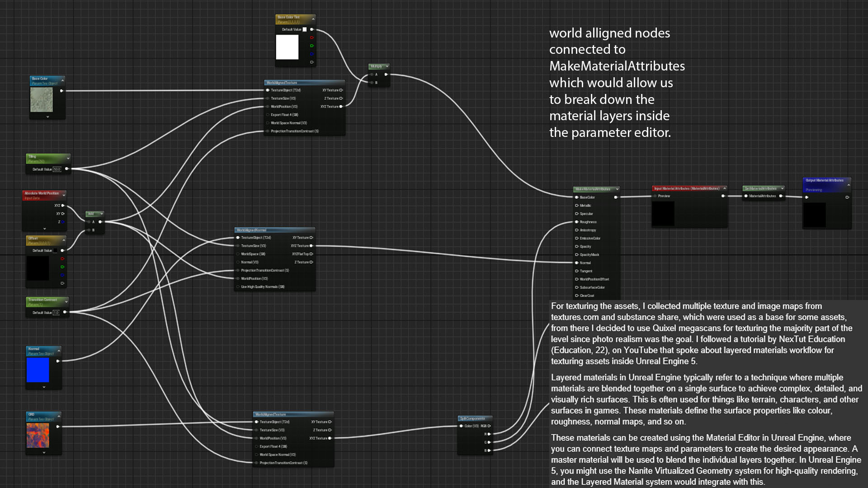Viewport: 868px width, 488px height.
Task: Select the ORD texture thumbnail
Action: pos(38,436)
